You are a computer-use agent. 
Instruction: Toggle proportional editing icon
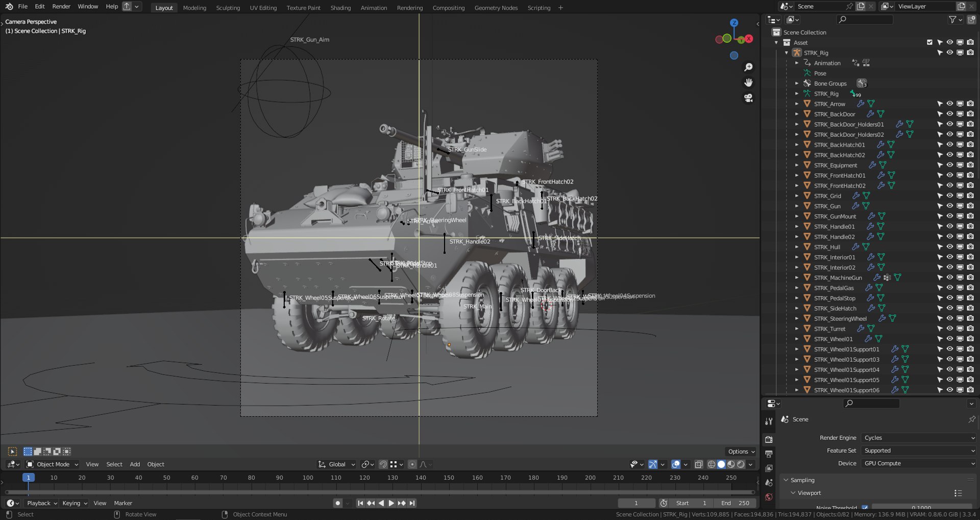pos(412,464)
